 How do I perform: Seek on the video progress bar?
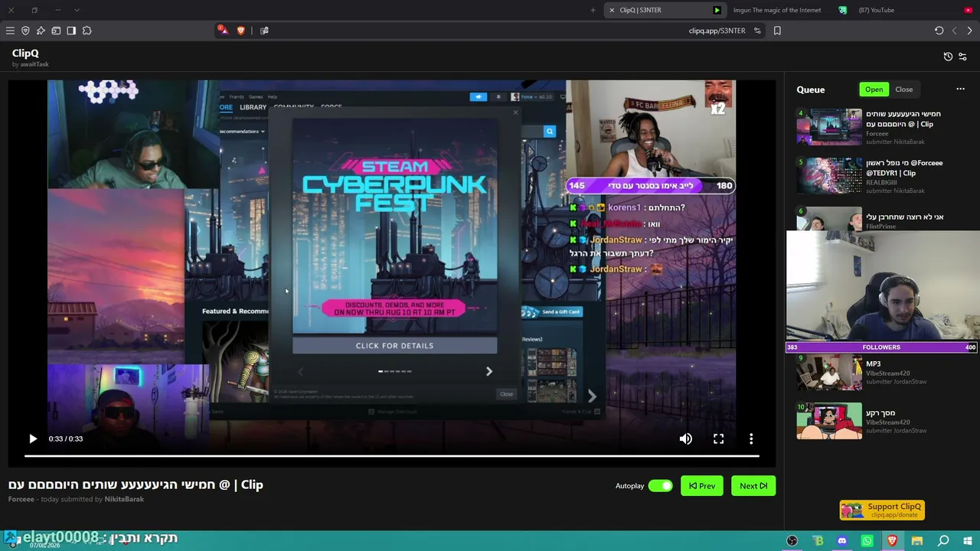click(x=391, y=456)
